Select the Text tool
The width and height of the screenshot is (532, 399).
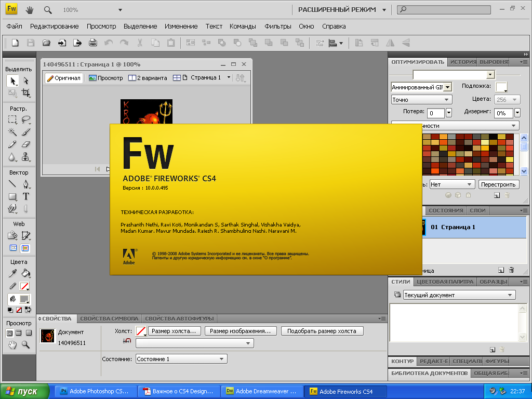(26, 196)
